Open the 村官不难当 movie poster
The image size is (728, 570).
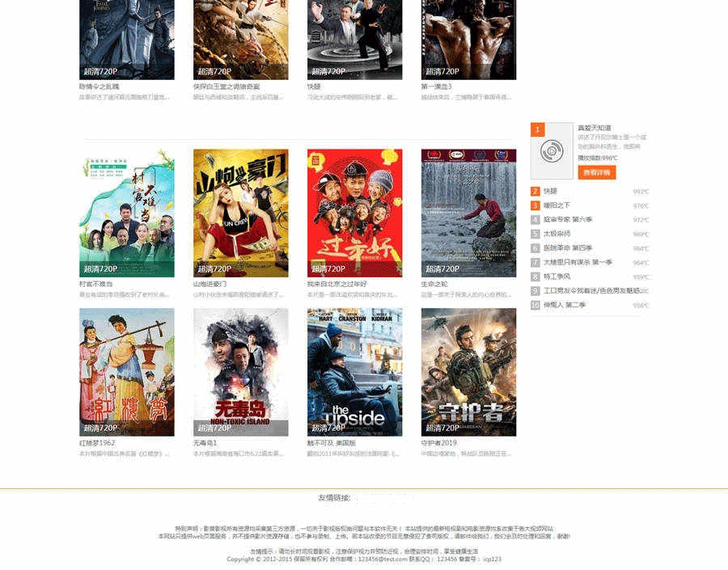pyautogui.click(x=127, y=213)
